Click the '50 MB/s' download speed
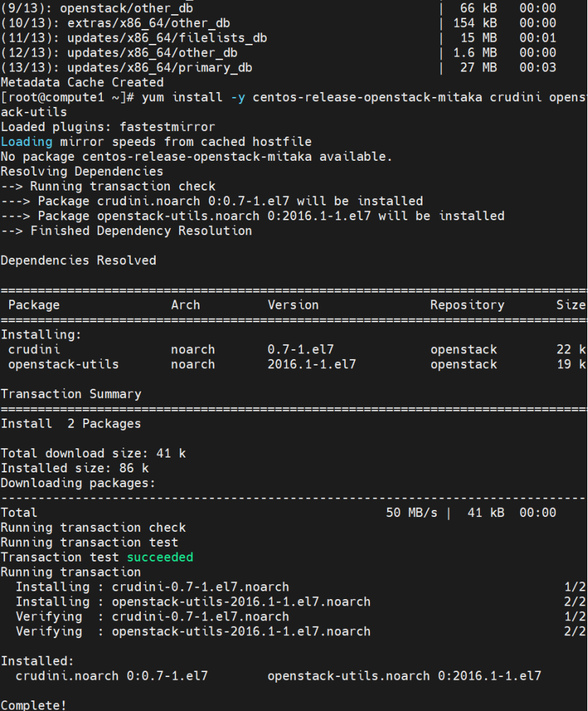This screenshot has width=588, height=711. (x=412, y=513)
